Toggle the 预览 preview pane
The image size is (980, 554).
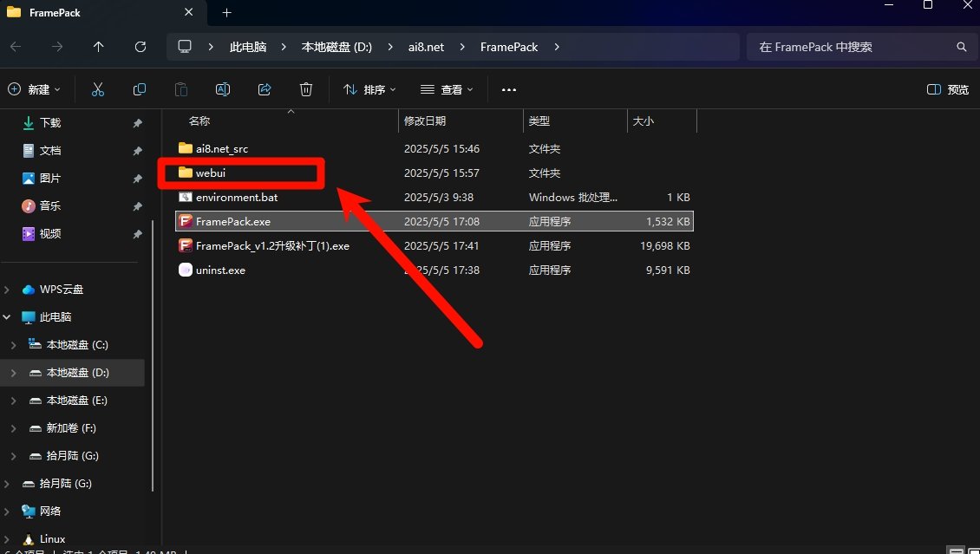click(944, 89)
